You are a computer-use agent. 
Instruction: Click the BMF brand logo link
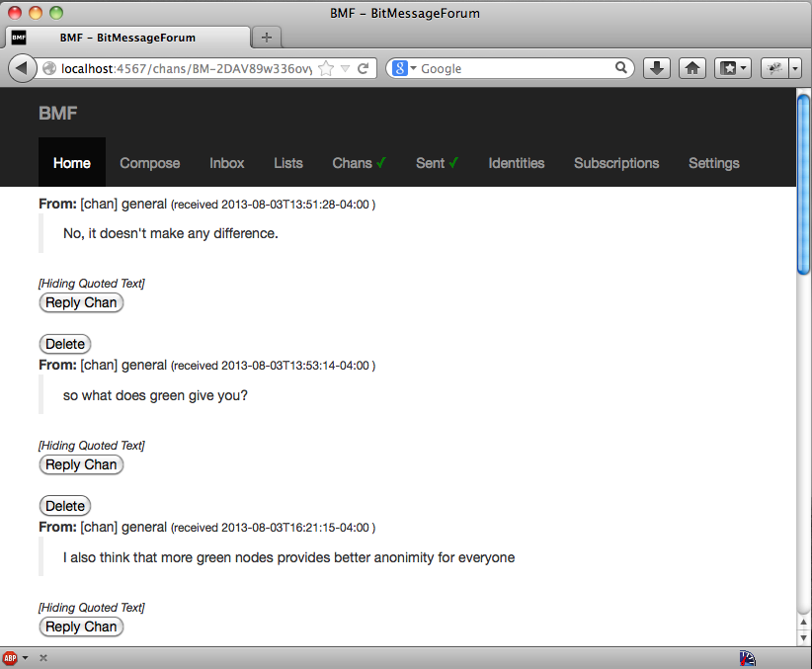tap(58, 113)
